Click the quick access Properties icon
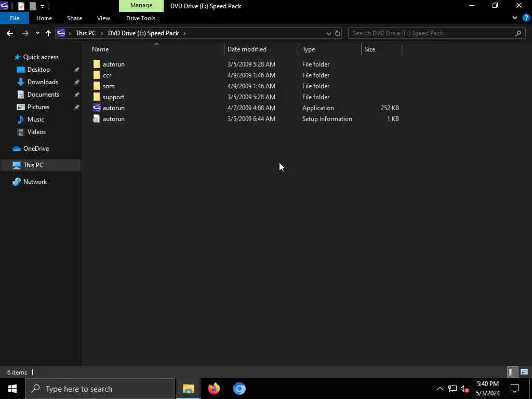This screenshot has height=399, width=532. click(21, 6)
